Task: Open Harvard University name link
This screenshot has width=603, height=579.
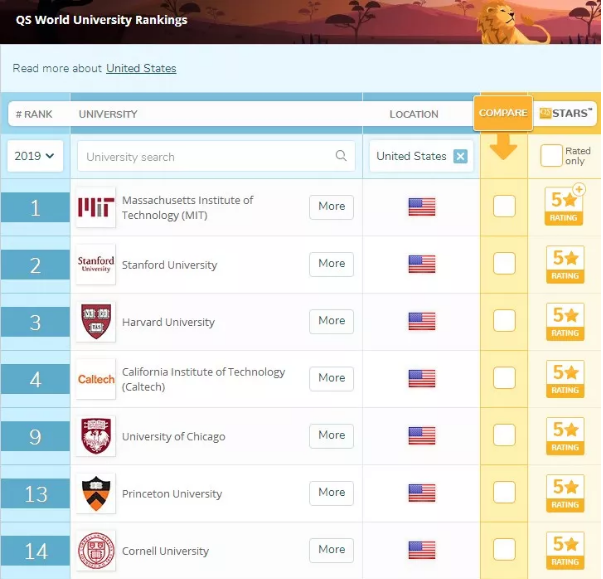Action: point(168,322)
